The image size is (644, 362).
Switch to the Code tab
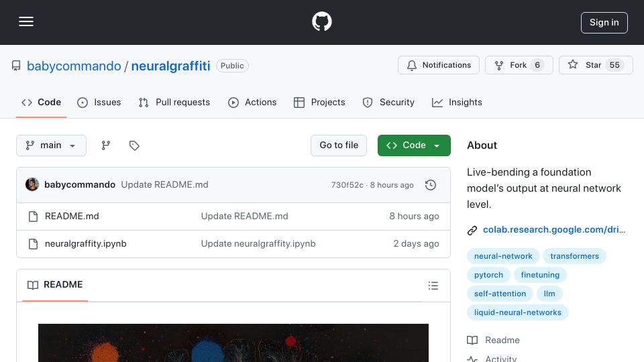tap(41, 102)
